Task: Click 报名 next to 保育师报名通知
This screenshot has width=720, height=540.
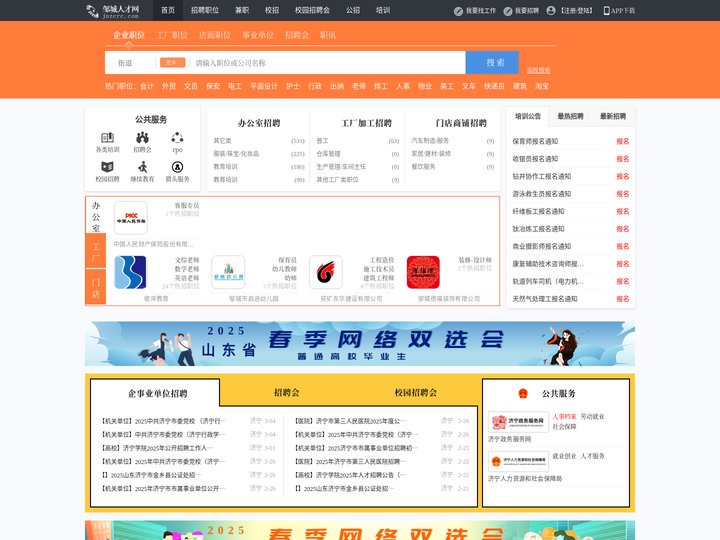Action: [x=623, y=141]
